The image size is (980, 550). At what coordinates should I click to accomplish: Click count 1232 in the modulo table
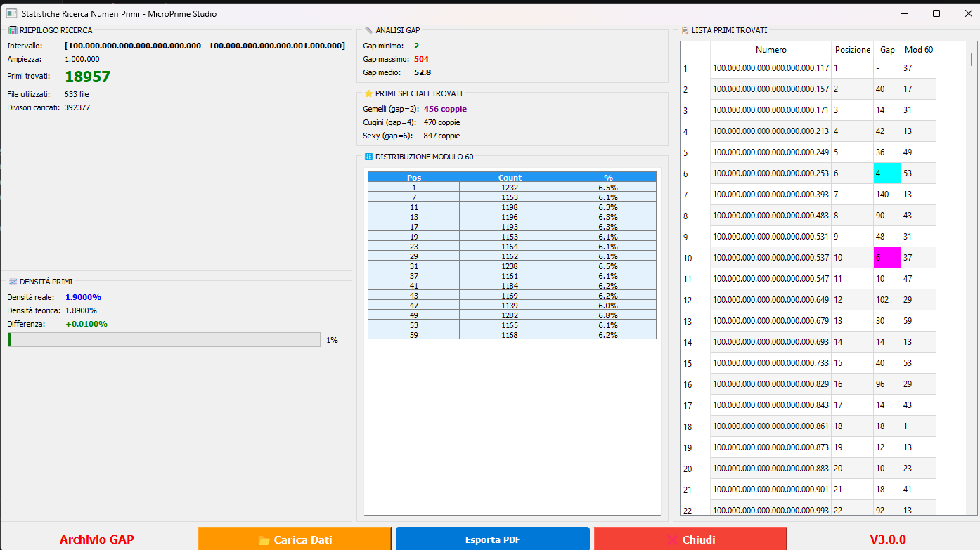coord(510,188)
